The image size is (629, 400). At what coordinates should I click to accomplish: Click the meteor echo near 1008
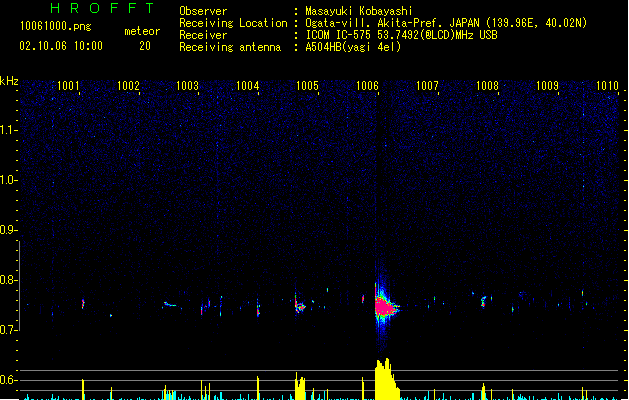click(484, 302)
